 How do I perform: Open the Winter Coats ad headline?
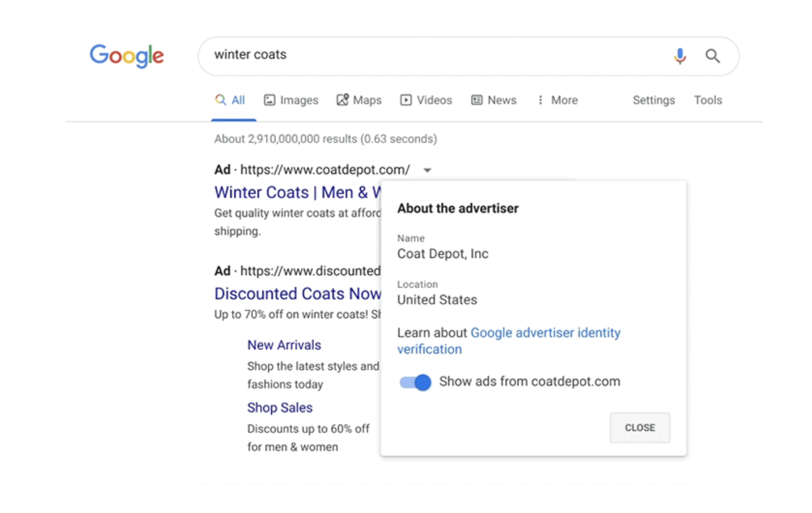298,193
